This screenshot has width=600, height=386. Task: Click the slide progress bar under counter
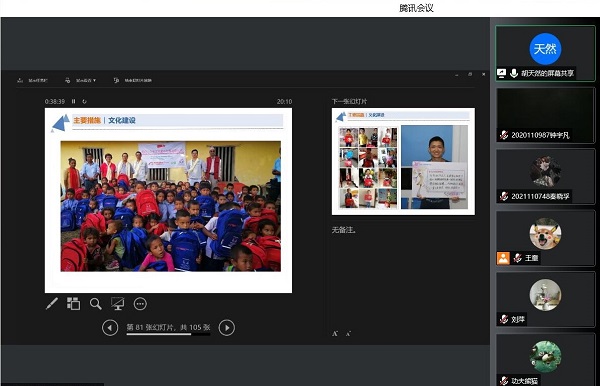(168, 334)
